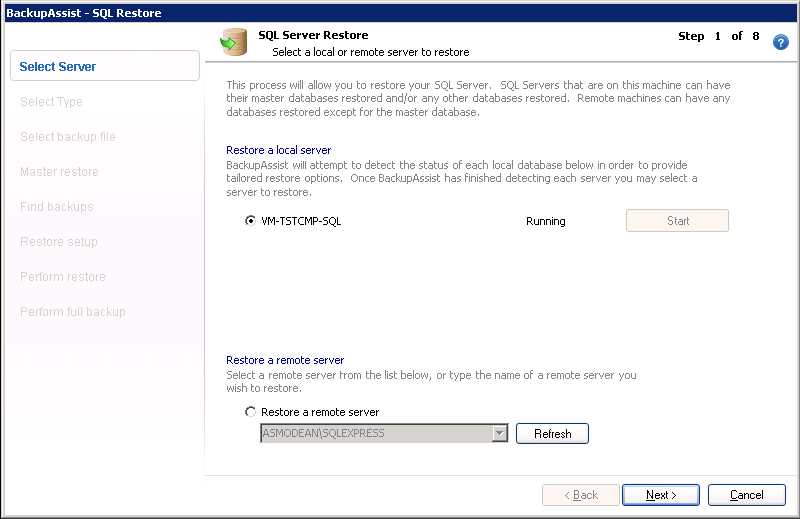
Task: Click the blue Restore a remote server heading
Action: [x=285, y=360]
